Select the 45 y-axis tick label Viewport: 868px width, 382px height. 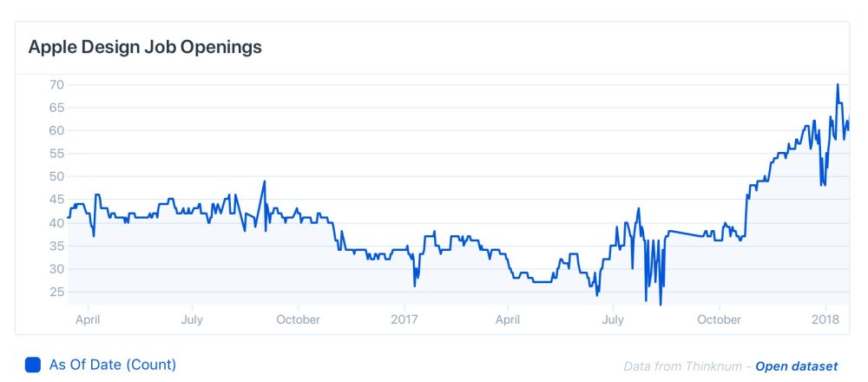pyautogui.click(x=58, y=200)
